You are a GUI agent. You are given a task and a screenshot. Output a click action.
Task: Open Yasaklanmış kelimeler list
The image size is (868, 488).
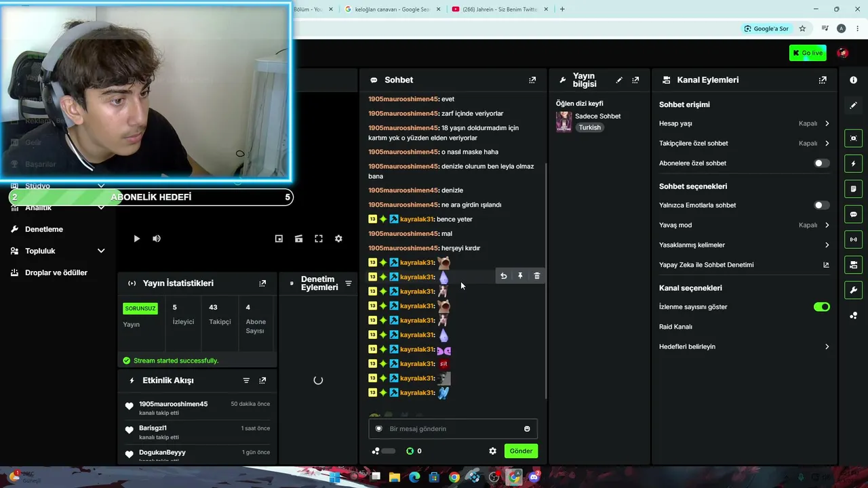pos(745,245)
